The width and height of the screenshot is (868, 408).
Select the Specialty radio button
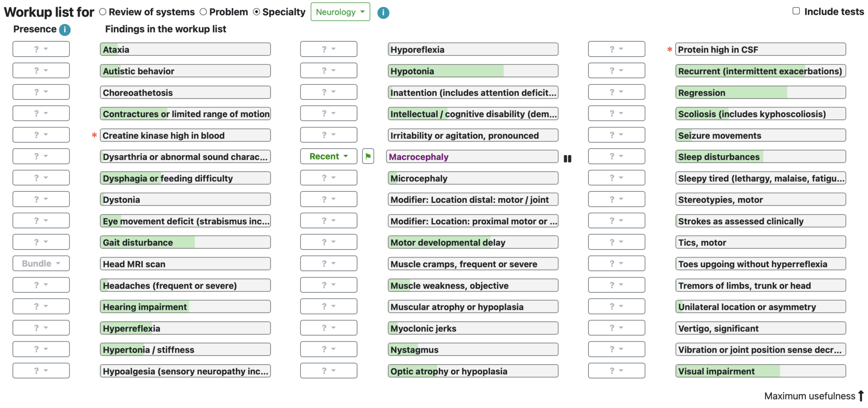click(256, 12)
